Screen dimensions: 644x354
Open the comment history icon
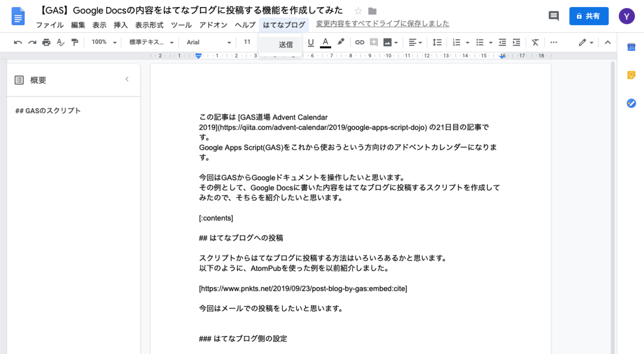(x=554, y=16)
